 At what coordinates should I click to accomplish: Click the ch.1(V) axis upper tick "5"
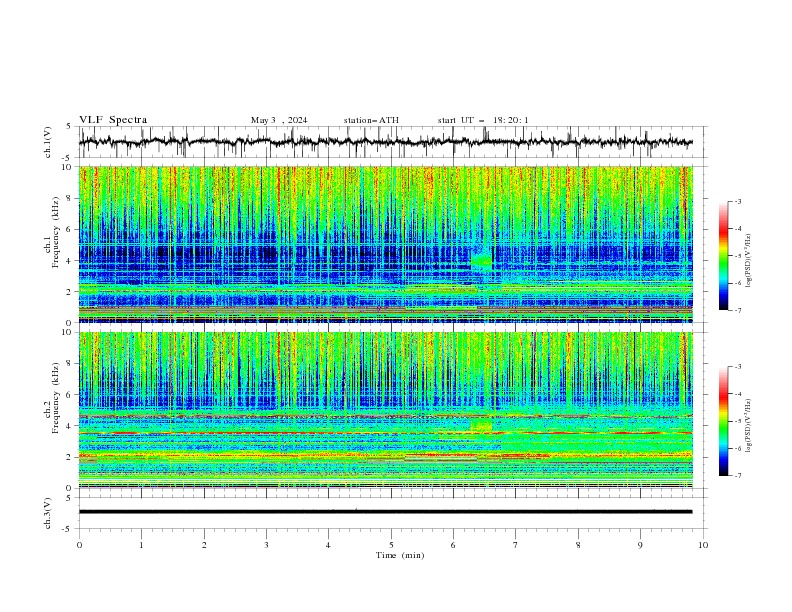[x=70, y=127]
